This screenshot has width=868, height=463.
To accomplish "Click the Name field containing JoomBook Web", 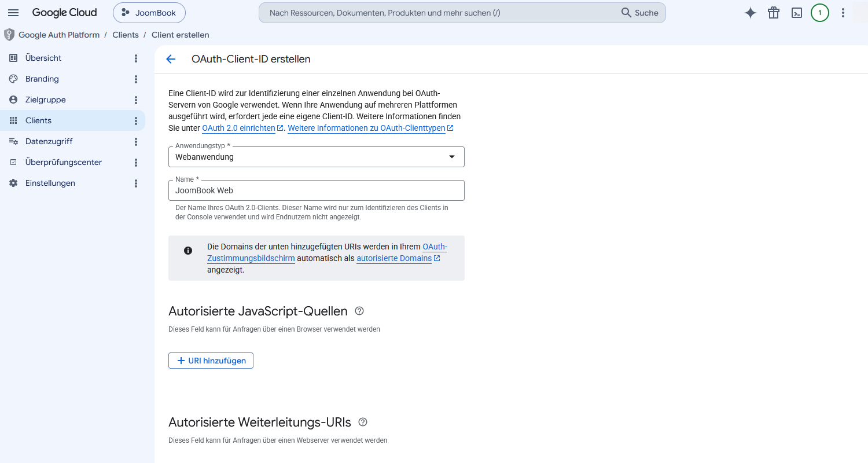I will [317, 190].
